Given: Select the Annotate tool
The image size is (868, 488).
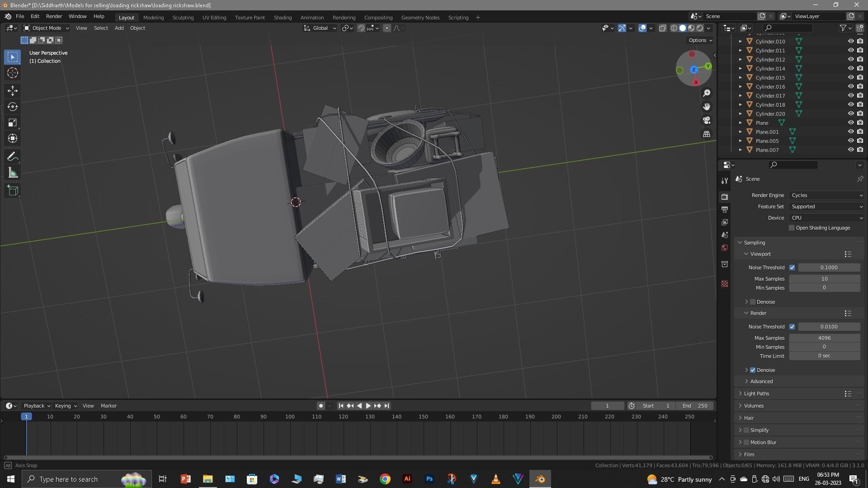Looking at the screenshot, I should coord(13,157).
